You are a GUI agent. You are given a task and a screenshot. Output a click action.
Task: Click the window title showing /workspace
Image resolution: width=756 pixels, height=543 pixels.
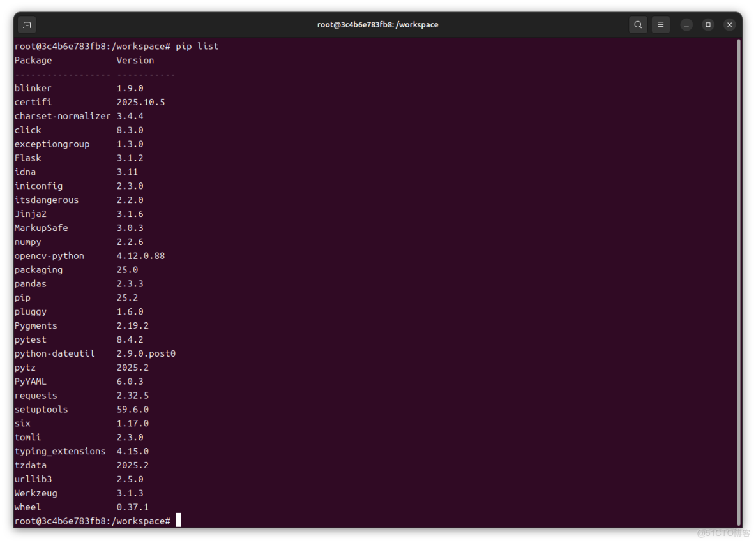coord(377,24)
